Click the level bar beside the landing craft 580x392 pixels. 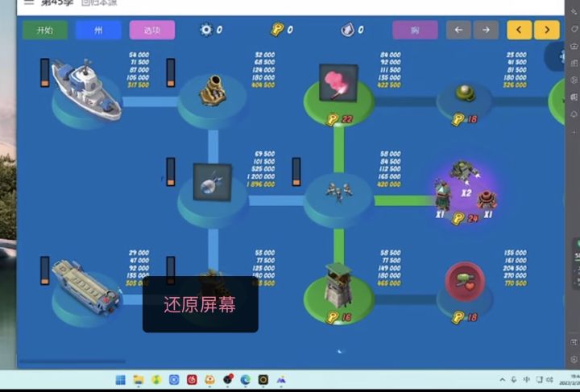pos(45,270)
